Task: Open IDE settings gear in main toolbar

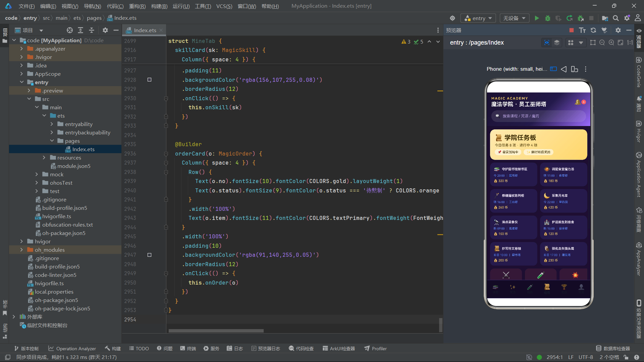Action: pyautogui.click(x=627, y=18)
